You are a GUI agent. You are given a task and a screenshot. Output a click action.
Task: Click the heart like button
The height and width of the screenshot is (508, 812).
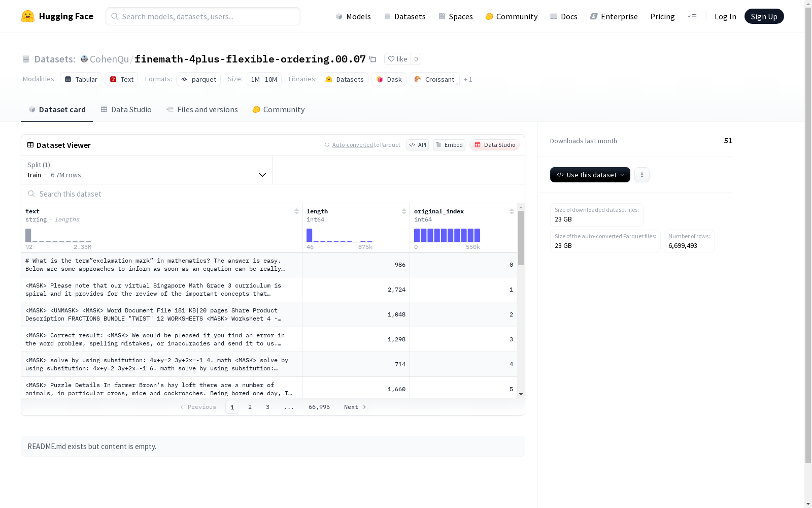click(x=397, y=59)
